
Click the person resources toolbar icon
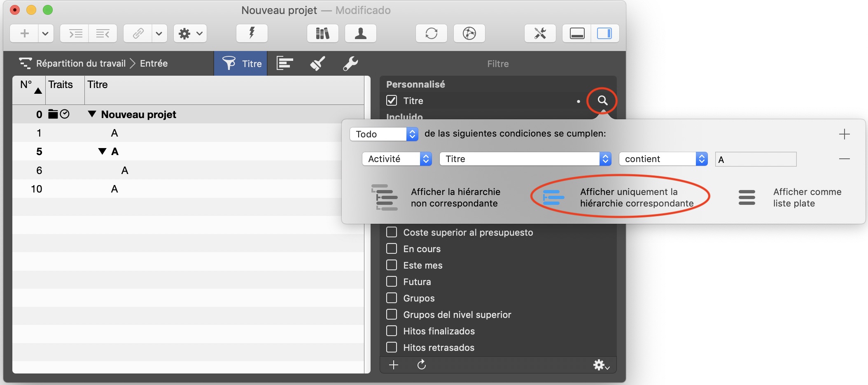click(360, 33)
